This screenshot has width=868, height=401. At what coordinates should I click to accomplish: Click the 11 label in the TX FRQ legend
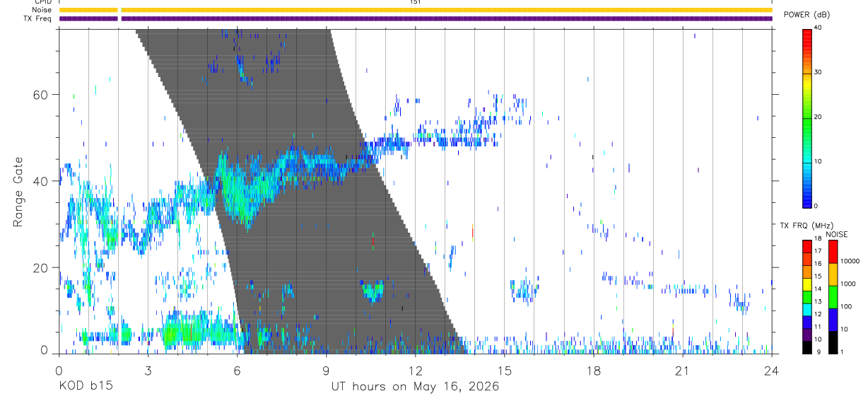click(819, 327)
